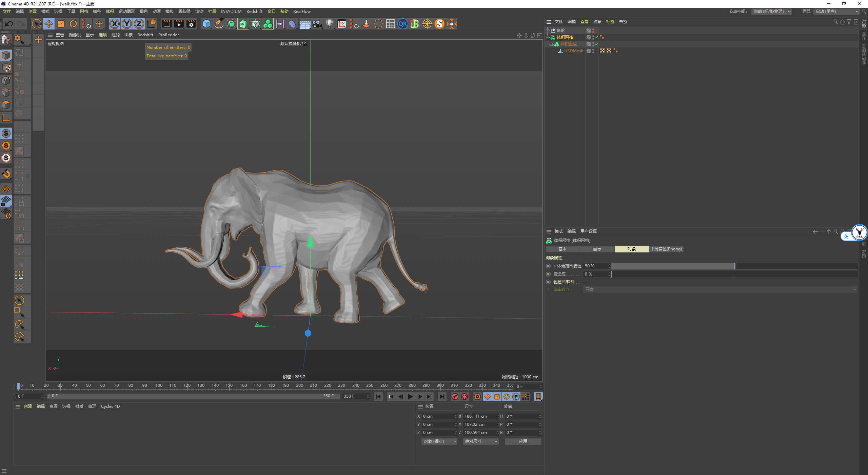Screen dimensions: 868x475
Task: Enable the 创建曲率图 checkbox
Action: (x=585, y=282)
